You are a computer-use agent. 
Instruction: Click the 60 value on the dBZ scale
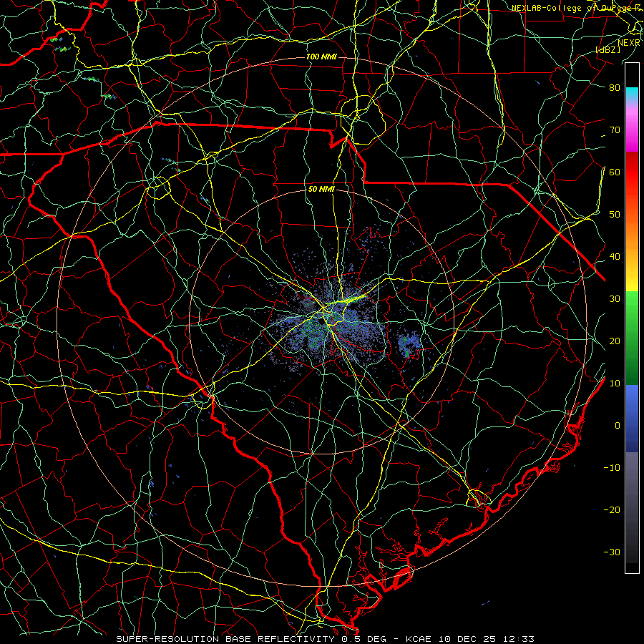[x=615, y=172]
